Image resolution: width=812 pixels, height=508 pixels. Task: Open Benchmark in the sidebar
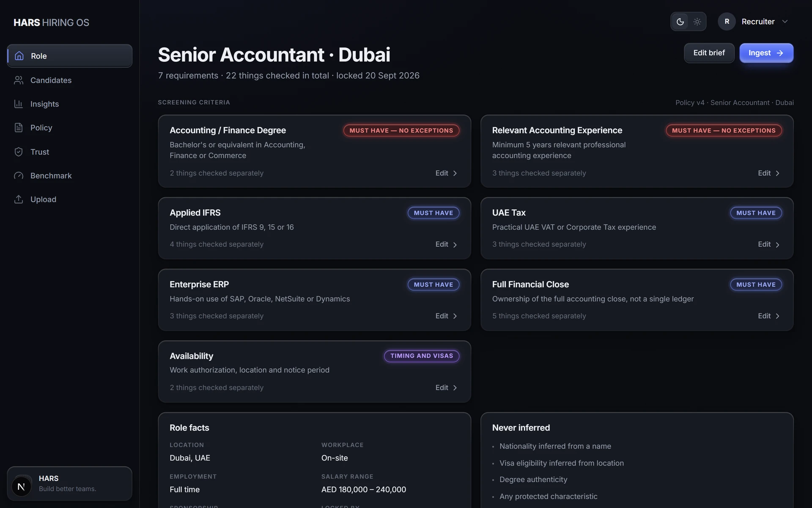69,175
